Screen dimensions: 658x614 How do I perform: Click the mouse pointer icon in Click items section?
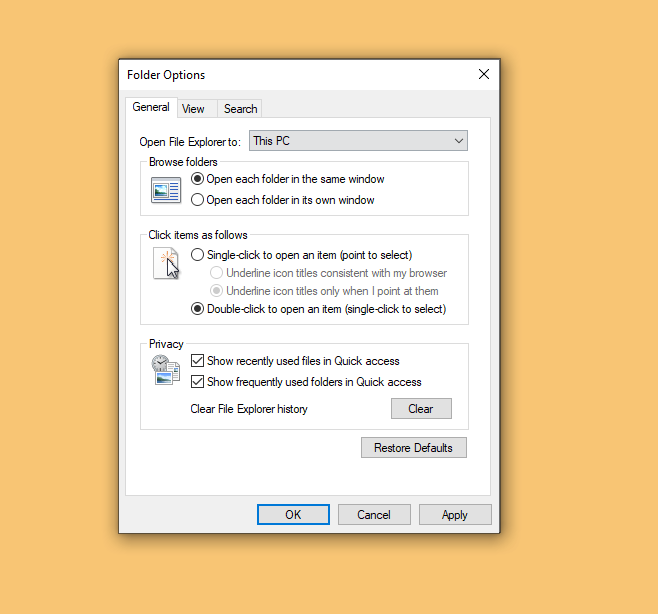click(166, 263)
